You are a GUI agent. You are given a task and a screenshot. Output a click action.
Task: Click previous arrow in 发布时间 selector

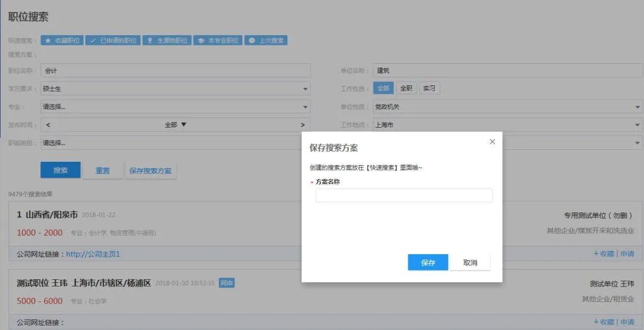[x=48, y=125]
